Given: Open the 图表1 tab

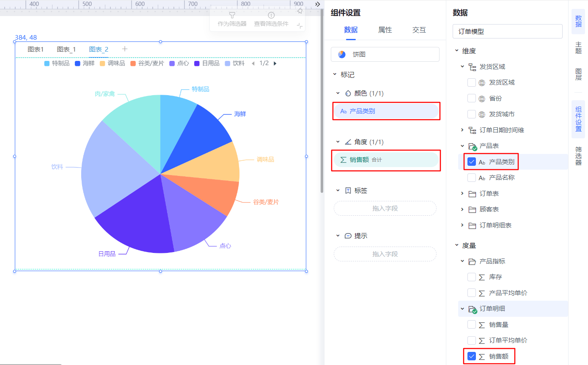Looking at the screenshot, I should [x=36, y=49].
